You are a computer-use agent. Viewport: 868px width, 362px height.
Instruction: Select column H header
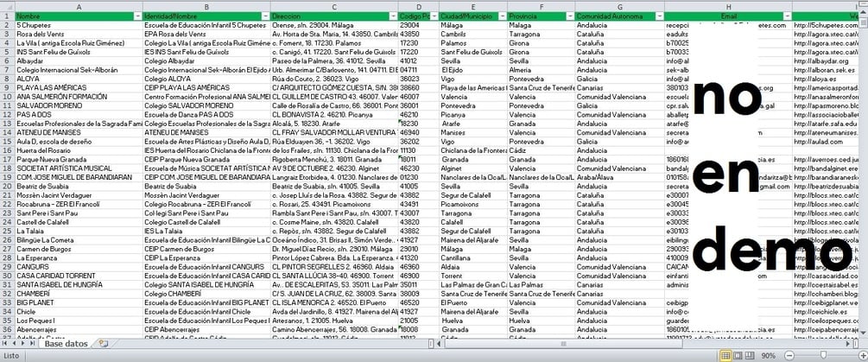pos(728,7)
